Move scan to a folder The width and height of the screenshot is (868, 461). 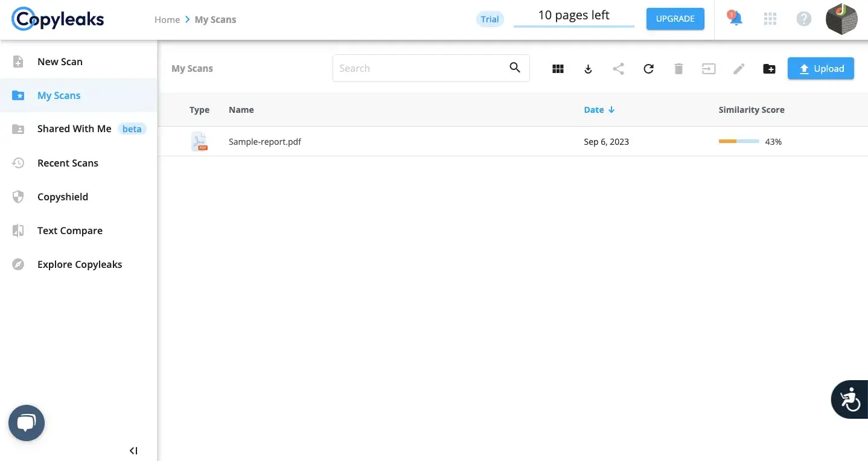(708, 68)
